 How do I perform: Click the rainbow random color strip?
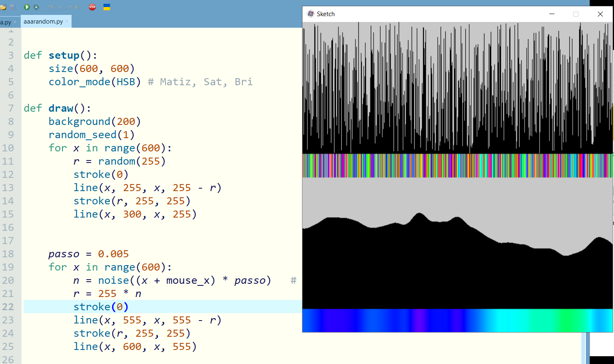click(x=457, y=165)
